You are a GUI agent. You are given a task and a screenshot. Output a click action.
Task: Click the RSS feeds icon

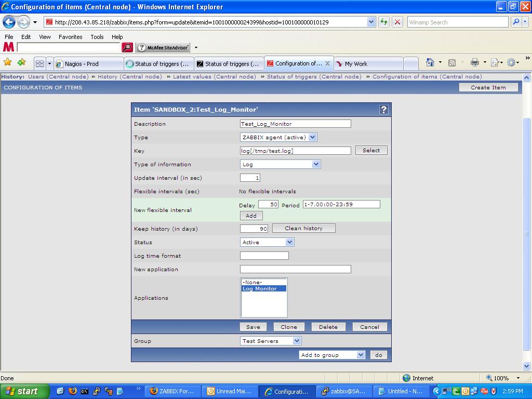click(x=452, y=62)
